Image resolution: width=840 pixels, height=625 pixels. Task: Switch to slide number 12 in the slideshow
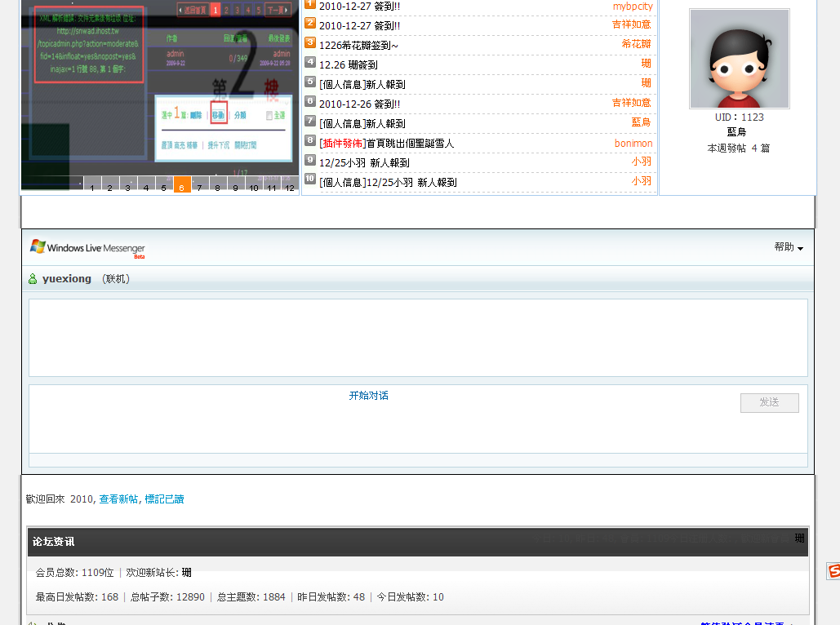tap(289, 188)
